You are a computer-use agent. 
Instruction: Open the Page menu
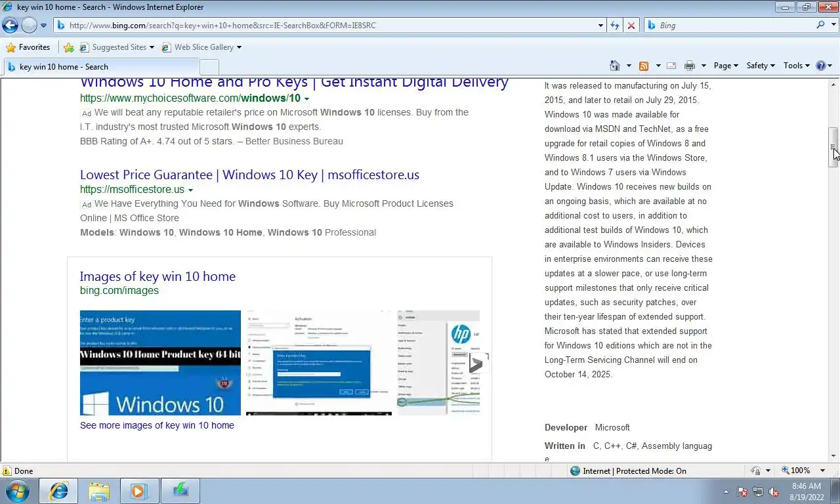click(x=726, y=66)
